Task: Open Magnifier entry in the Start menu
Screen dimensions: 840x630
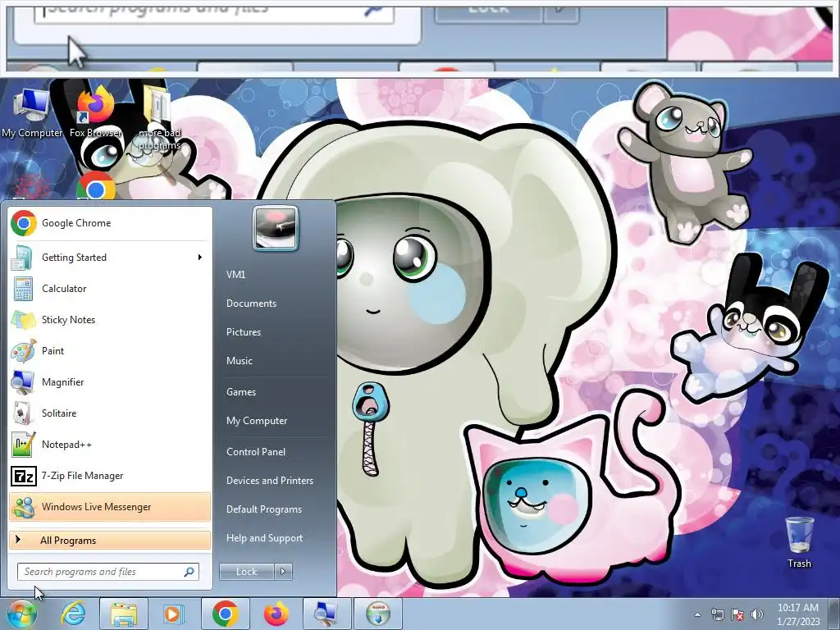Action: pos(110,382)
